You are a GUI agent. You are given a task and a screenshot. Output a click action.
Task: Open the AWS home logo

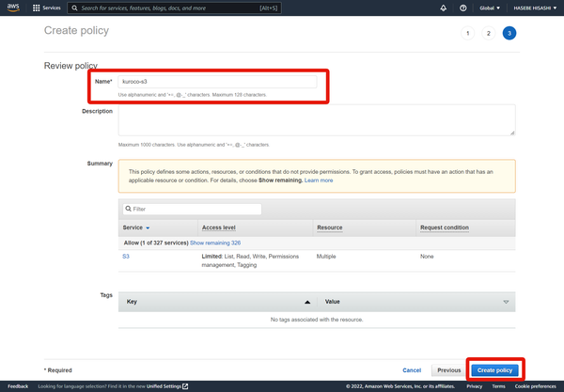13,8
